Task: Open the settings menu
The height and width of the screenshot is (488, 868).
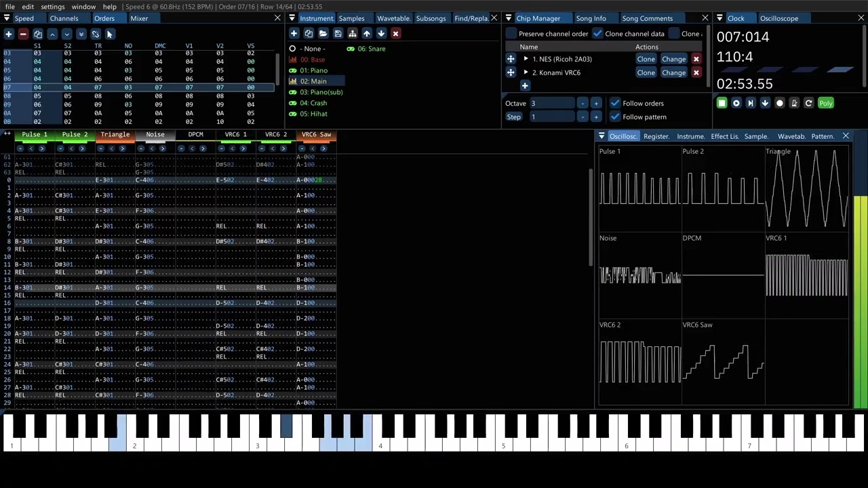Action: point(53,7)
